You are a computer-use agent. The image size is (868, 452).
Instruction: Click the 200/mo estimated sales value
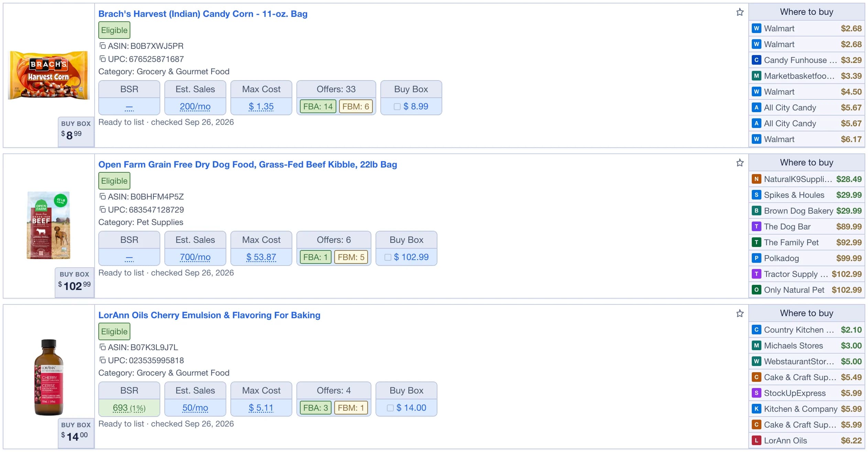tap(195, 107)
